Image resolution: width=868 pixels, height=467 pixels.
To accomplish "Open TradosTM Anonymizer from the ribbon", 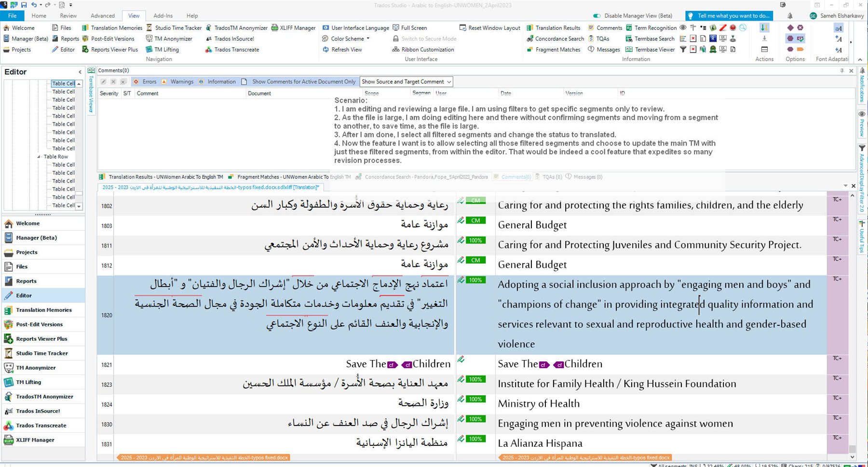I will point(236,28).
